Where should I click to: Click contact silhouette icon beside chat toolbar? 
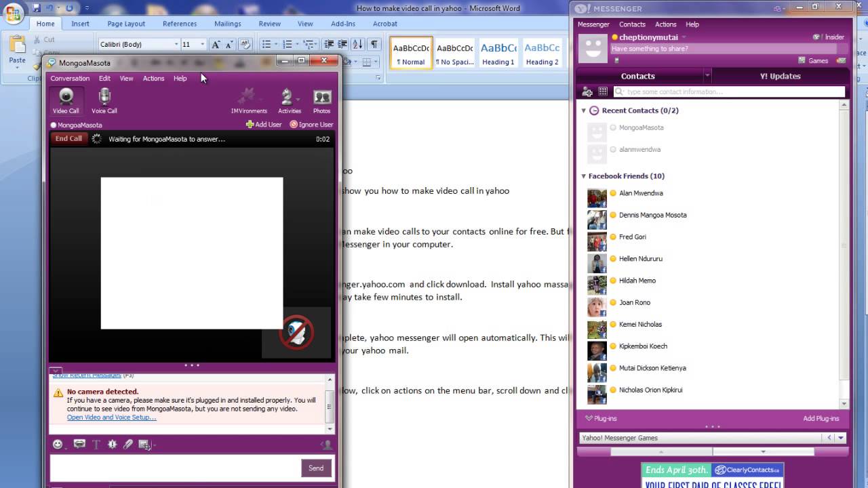coord(327,445)
